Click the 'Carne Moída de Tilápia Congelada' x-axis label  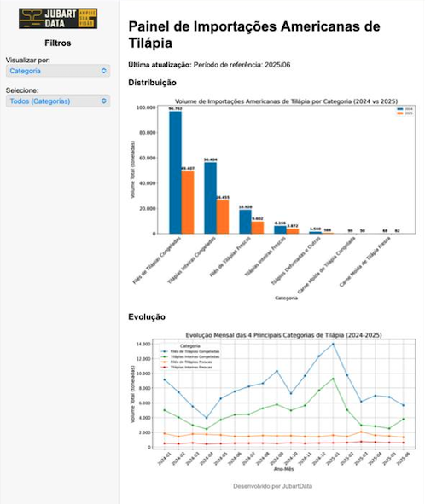pyautogui.click(x=326, y=265)
